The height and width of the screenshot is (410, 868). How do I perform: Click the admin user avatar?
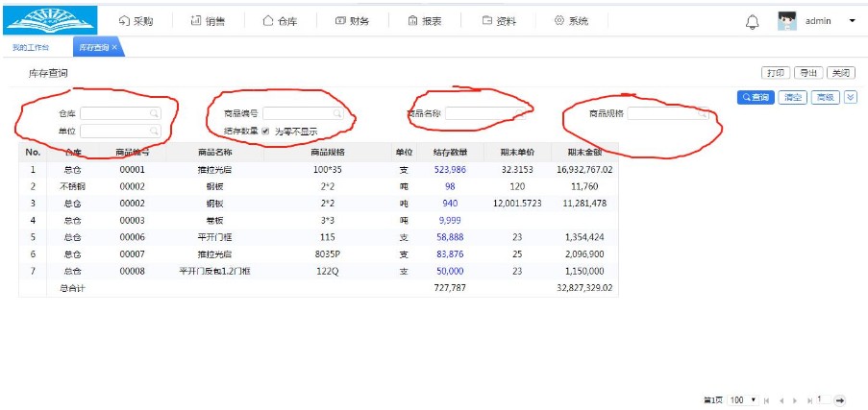pos(787,21)
